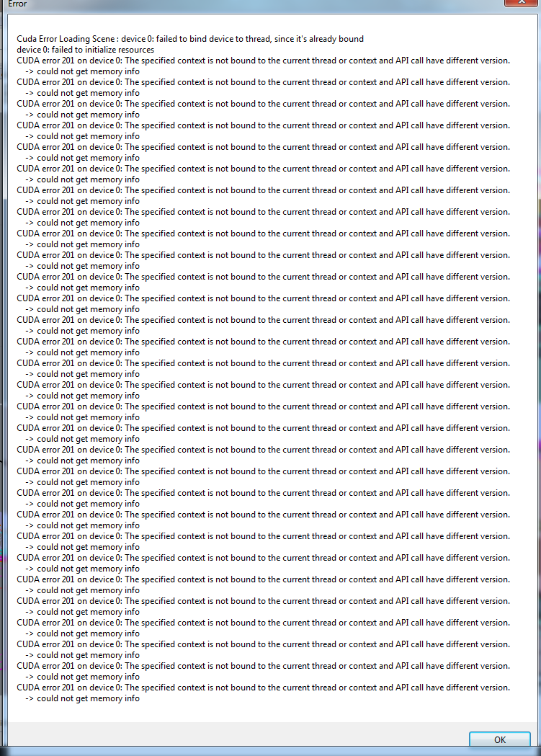Click 'failed to initialize resources' phrase
541x756 pixels.
pos(103,50)
